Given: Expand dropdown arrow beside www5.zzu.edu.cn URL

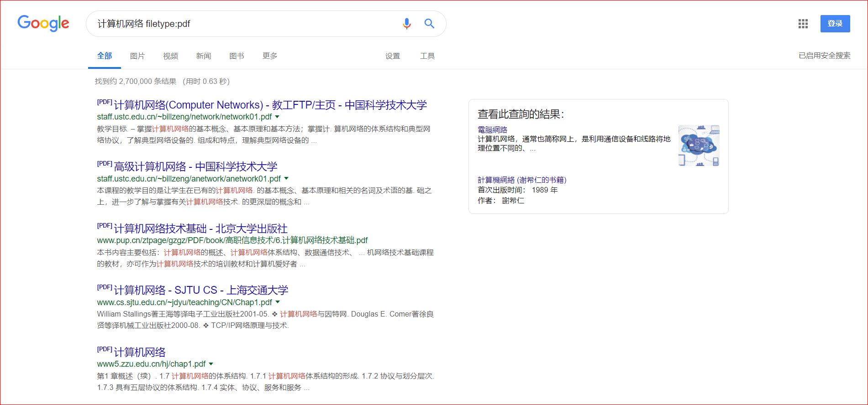Looking at the screenshot, I should [211, 364].
